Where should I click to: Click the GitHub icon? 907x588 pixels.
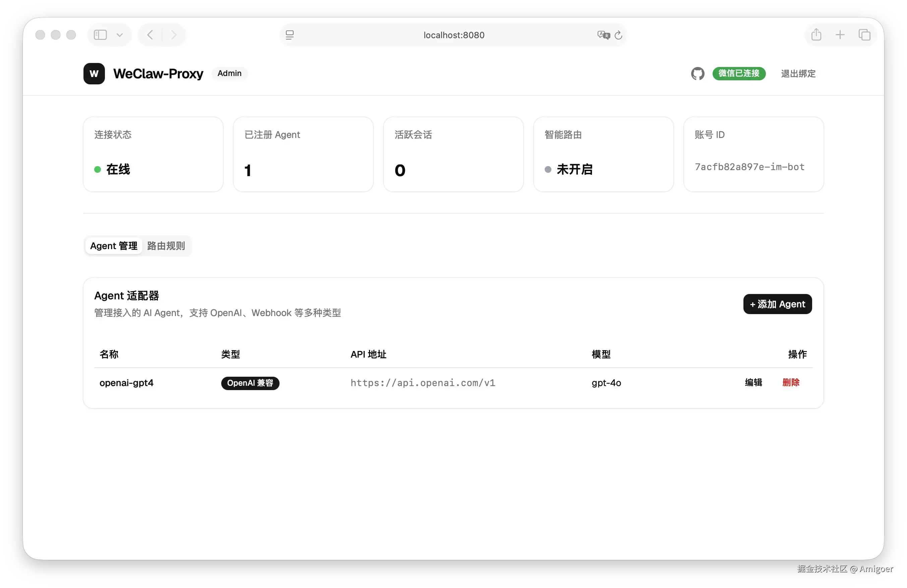click(698, 74)
